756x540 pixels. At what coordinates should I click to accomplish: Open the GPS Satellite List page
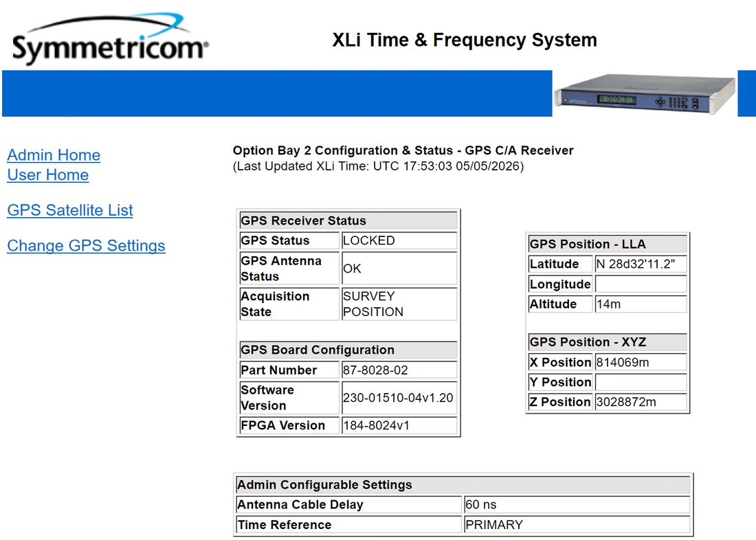coord(70,210)
